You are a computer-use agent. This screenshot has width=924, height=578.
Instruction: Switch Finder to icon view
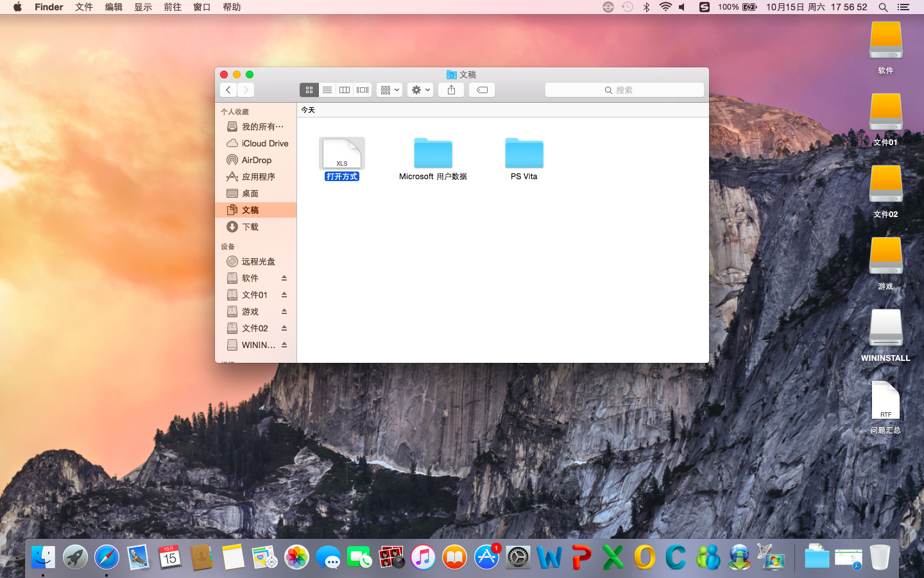click(x=309, y=90)
